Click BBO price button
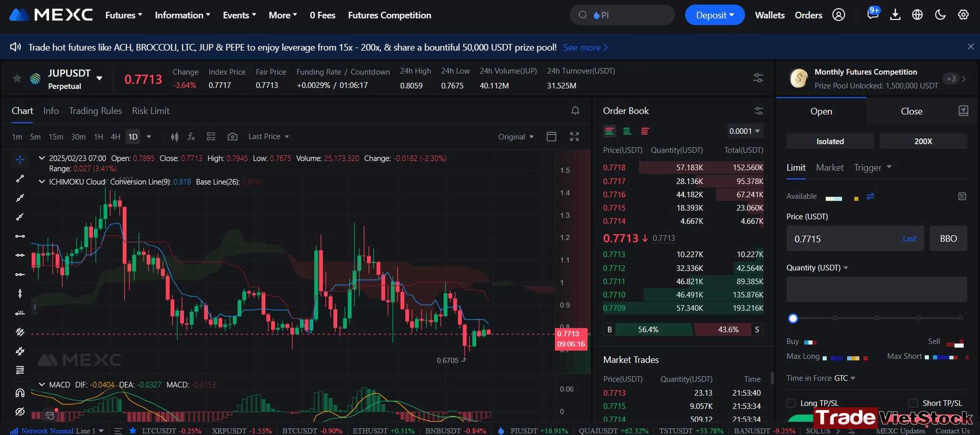 [948, 238]
